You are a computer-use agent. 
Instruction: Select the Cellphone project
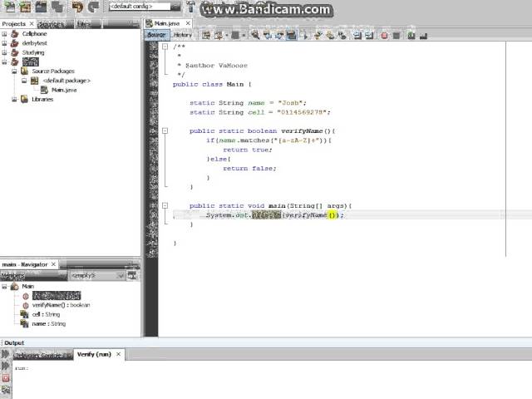34,34
